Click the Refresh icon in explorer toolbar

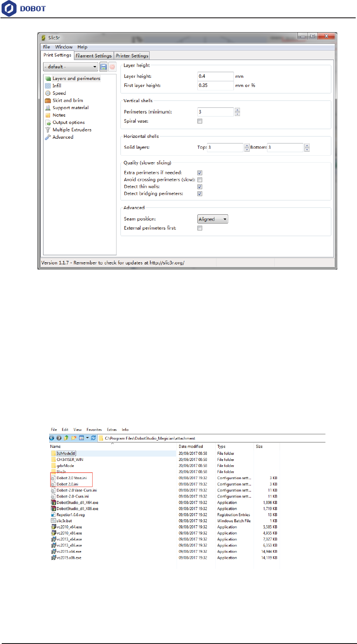pos(93,437)
